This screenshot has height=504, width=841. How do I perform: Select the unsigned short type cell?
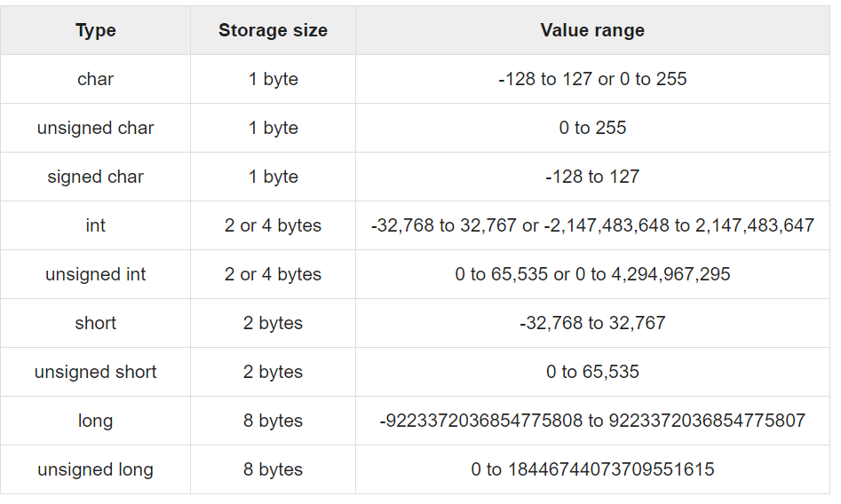(x=96, y=372)
